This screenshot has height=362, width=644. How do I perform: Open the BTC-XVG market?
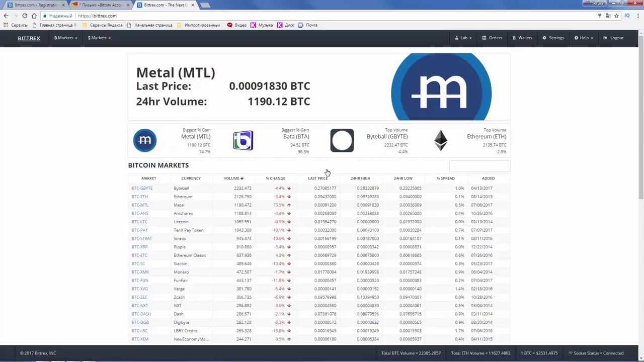tap(140, 289)
